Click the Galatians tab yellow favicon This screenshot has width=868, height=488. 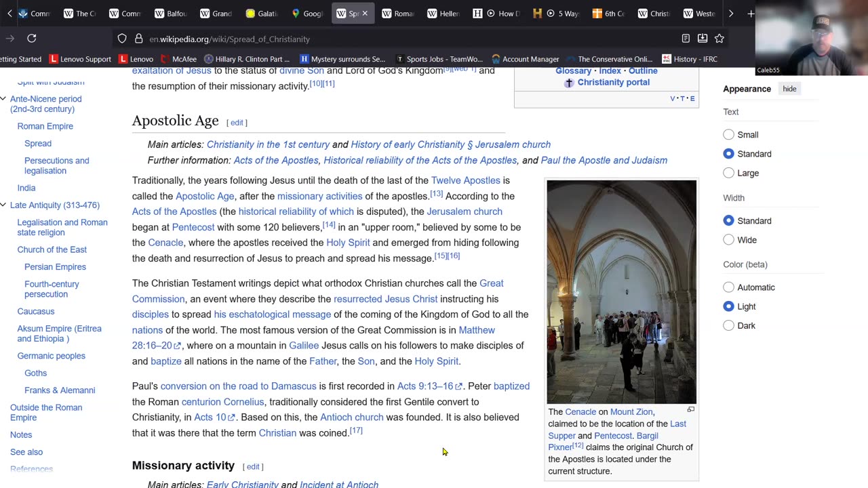pyautogui.click(x=250, y=14)
